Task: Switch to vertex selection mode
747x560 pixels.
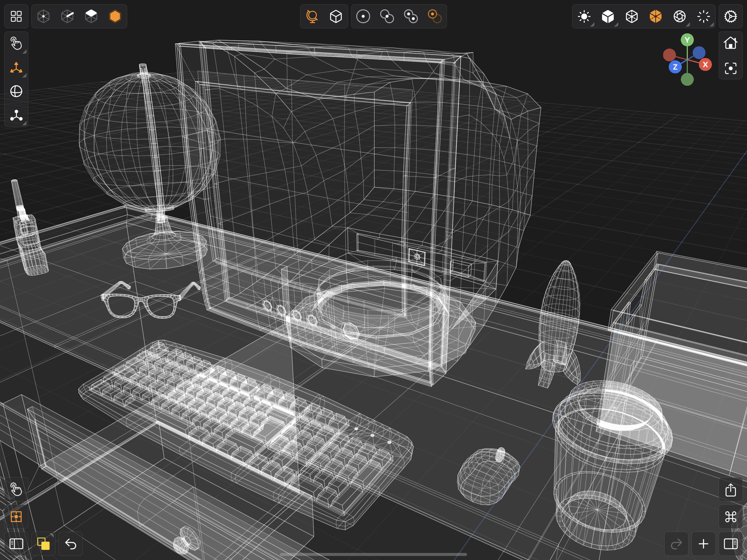Action: [44, 16]
